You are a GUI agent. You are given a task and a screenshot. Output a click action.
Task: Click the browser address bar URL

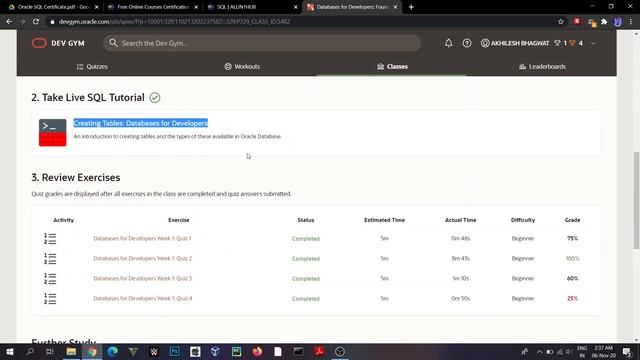pyautogui.click(x=174, y=22)
